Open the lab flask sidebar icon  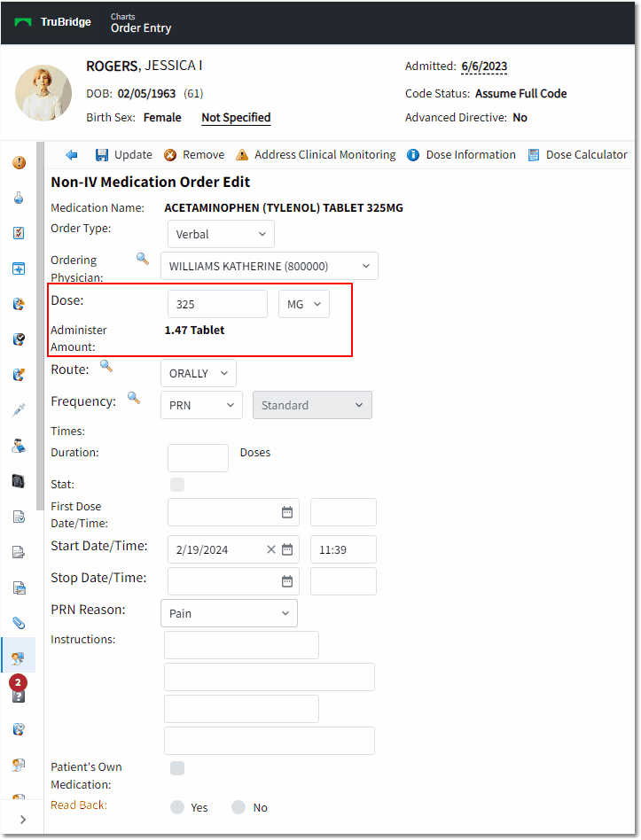point(19,198)
